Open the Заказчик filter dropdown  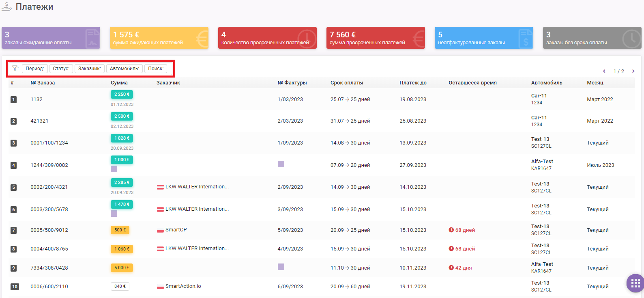(x=90, y=69)
